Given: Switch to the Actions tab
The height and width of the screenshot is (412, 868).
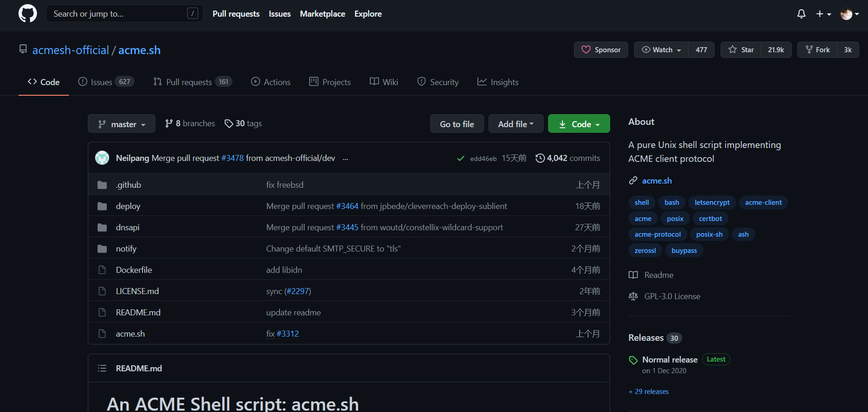Looking at the screenshot, I should 271,82.
